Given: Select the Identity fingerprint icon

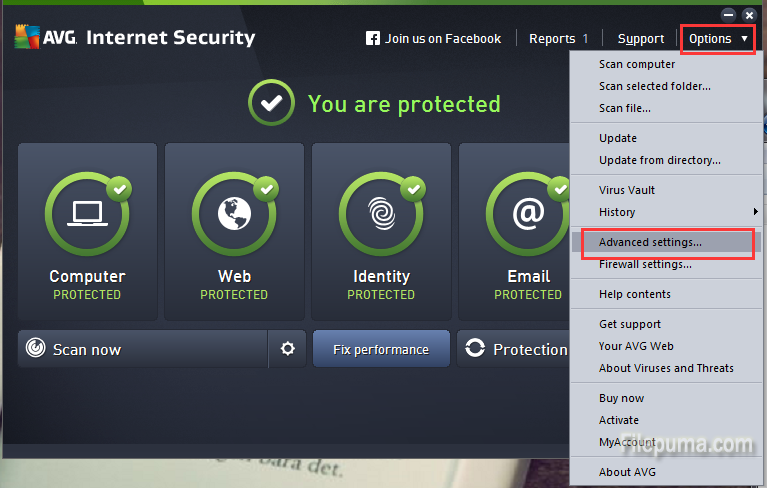Looking at the screenshot, I should pyautogui.click(x=381, y=213).
